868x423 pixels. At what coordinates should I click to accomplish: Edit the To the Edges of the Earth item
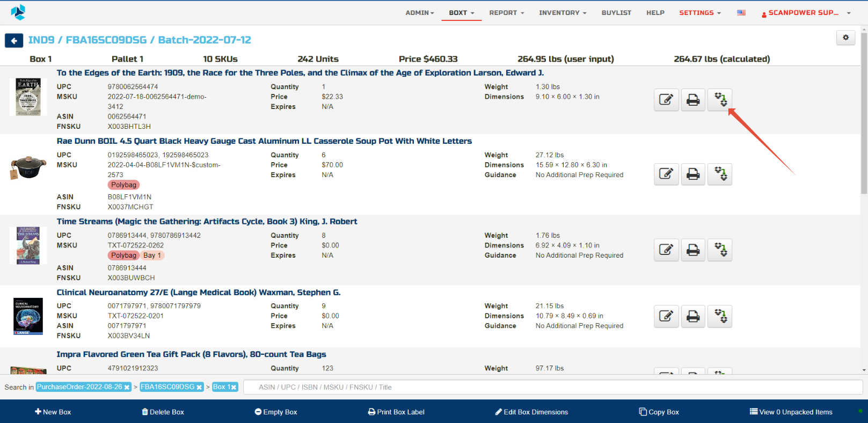point(666,100)
